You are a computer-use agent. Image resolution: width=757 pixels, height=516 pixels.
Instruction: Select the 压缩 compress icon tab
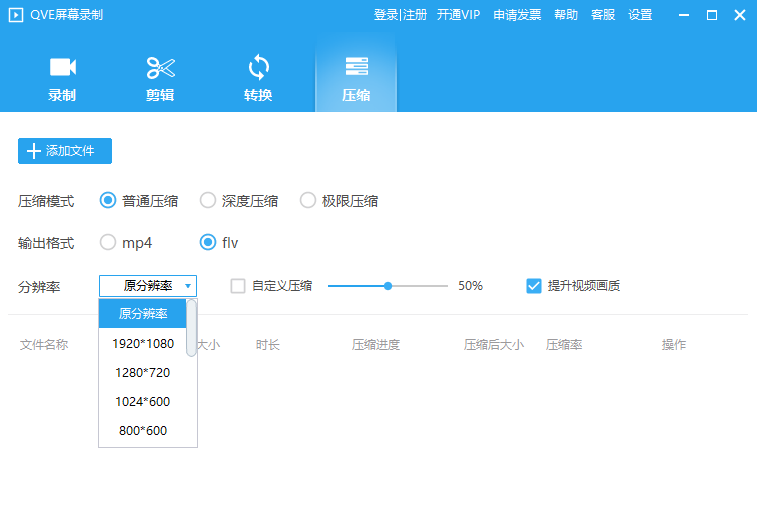(x=356, y=68)
